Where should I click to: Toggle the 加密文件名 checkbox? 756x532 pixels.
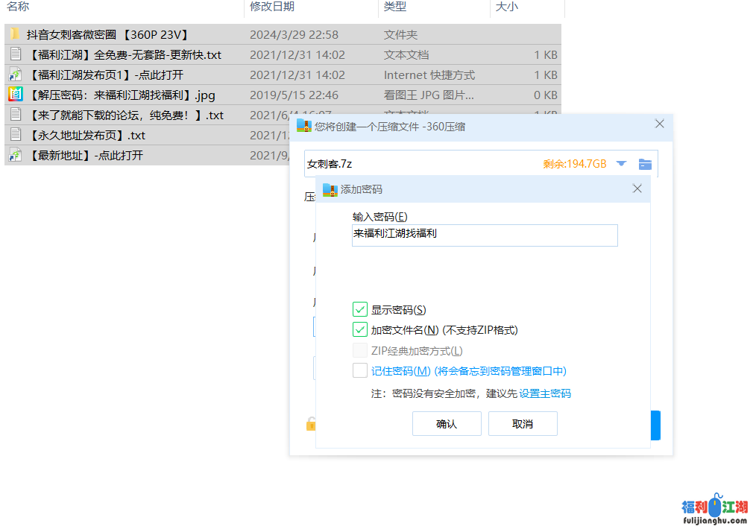pos(360,330)
